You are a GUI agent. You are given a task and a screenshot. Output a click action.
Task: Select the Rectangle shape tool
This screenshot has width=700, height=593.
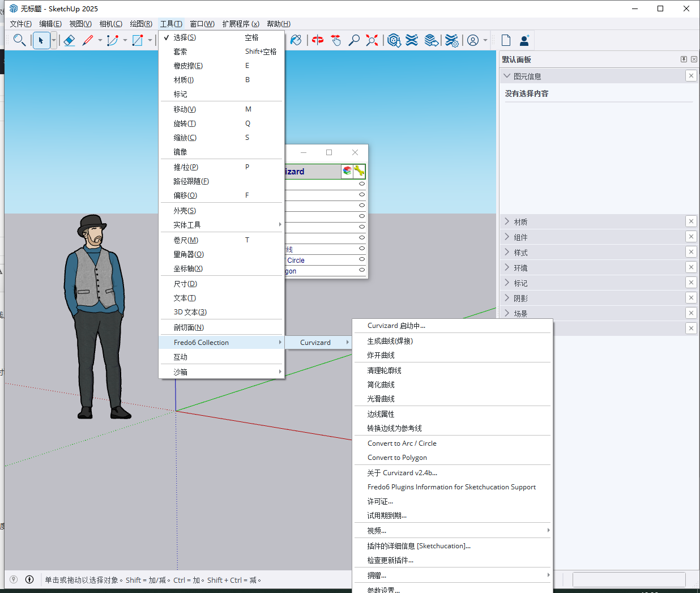138,40
